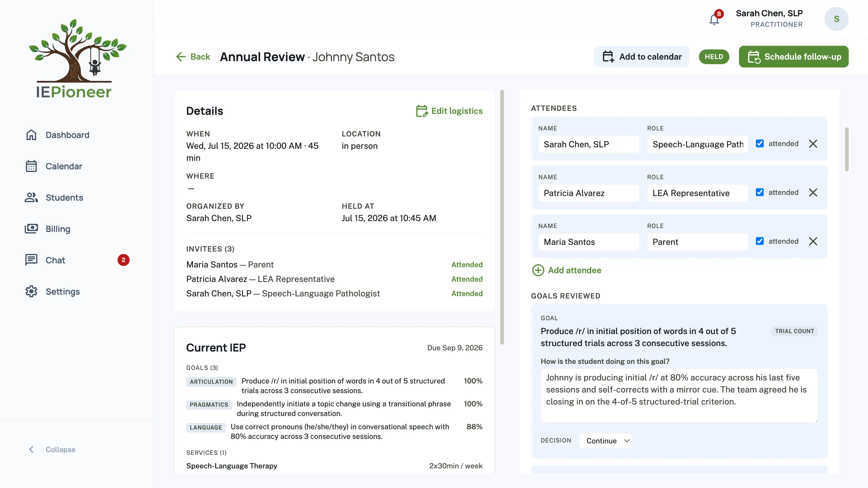Uncheck attended for Maria Santos
The image size is (868, 488).
click(760, 241)
